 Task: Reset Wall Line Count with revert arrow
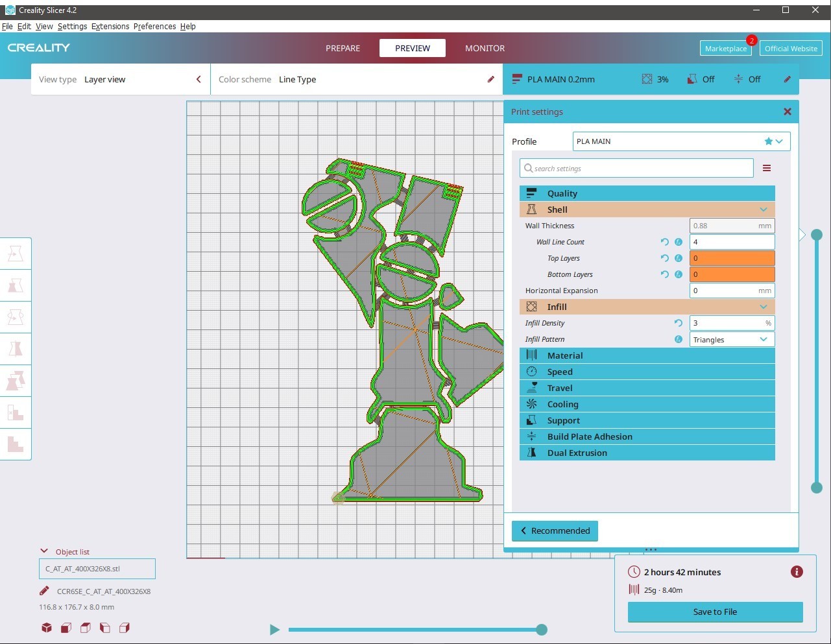coord(664,242)
